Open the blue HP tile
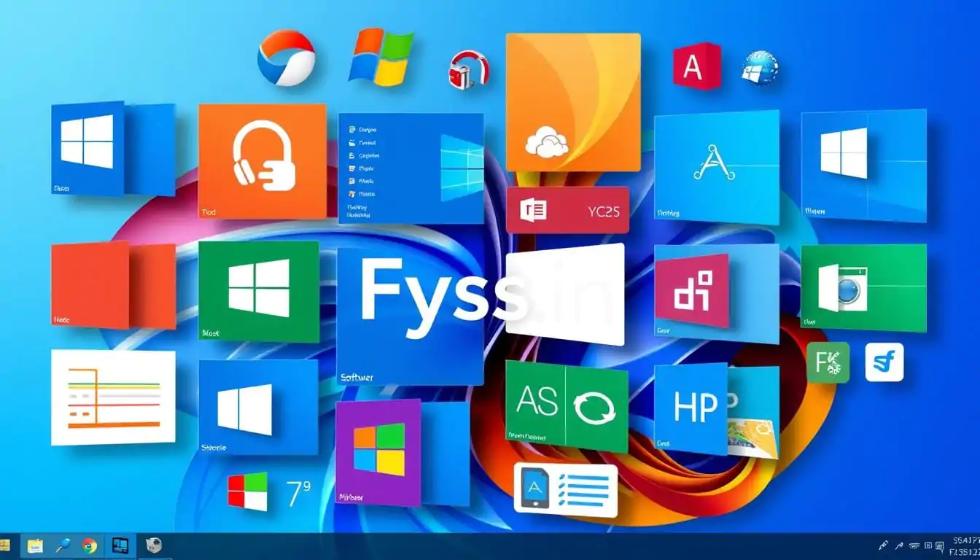 pyautogui.click(x=691, y=408)
